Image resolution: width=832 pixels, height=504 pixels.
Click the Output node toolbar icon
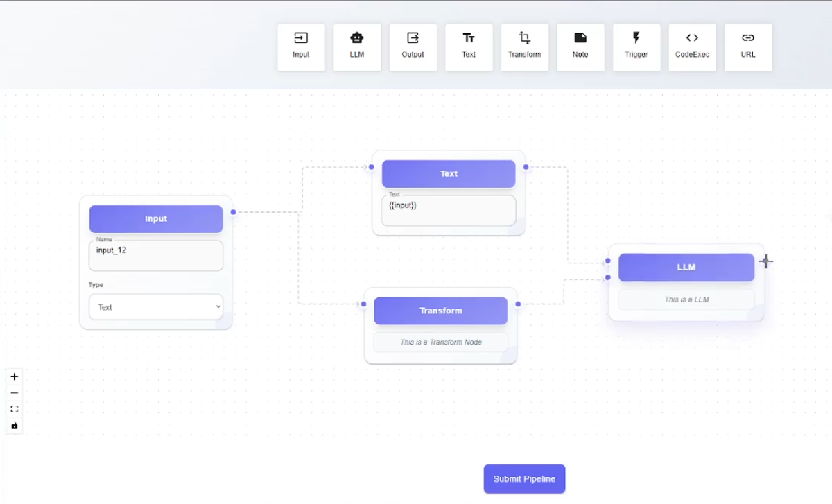(x=413, y=38)
